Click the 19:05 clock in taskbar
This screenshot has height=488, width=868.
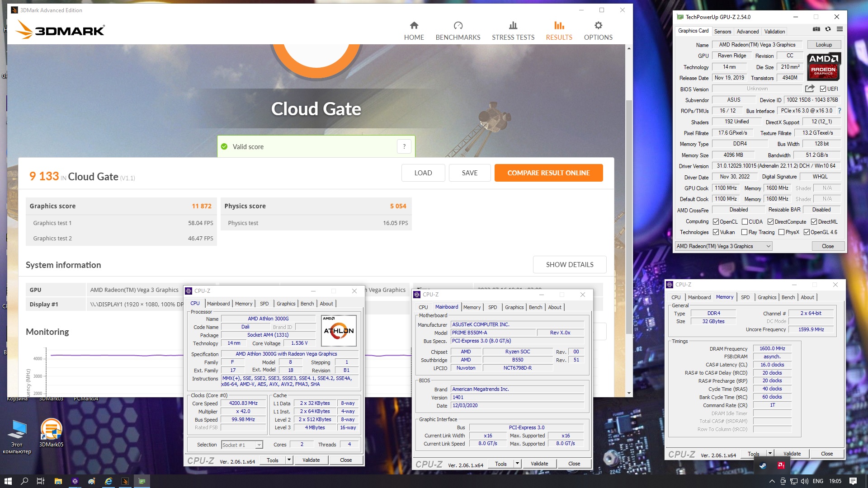tap(835, 481)
